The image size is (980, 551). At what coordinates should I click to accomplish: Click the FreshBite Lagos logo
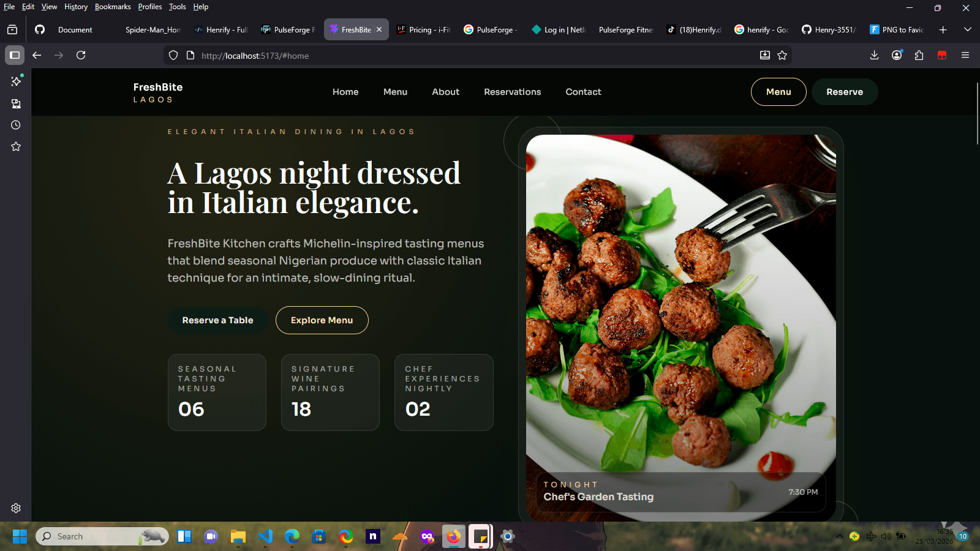click(158, 92)
